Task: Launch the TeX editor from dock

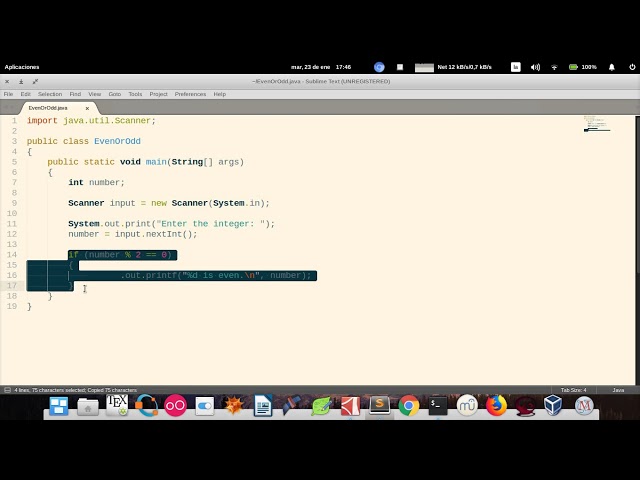Action: [117, 405]
